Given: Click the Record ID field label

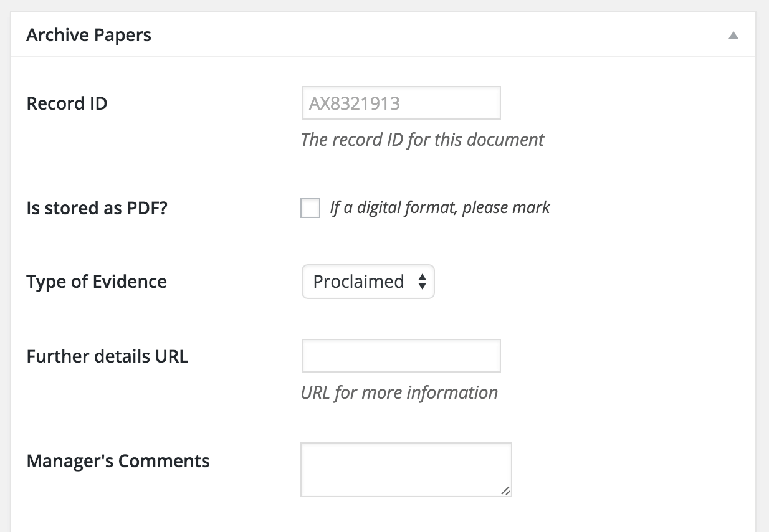Looking at the screenshot, I should [67, 103].
